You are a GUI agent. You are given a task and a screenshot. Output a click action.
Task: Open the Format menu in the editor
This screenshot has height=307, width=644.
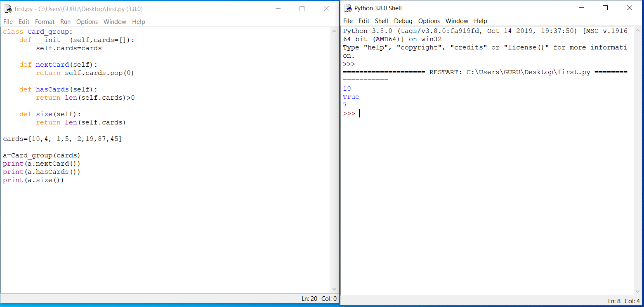(x=45, y=22)
